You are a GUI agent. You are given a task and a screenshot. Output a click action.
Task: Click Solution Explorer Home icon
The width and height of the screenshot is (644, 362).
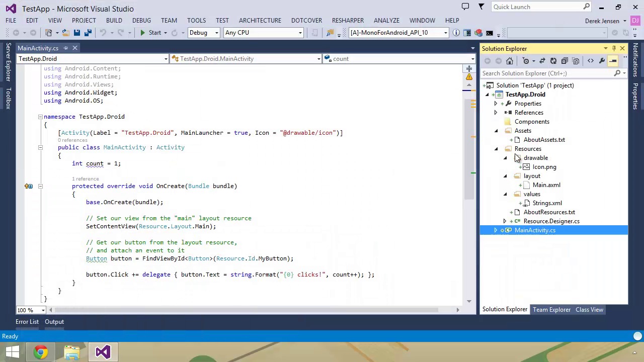click(510, 61)
